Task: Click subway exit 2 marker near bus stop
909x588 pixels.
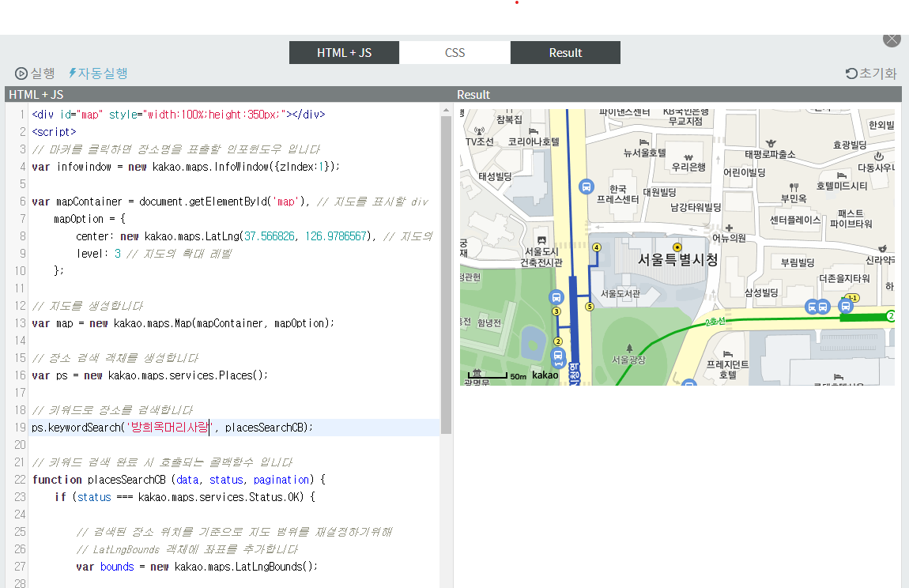Action: click(x=558, y=341)
